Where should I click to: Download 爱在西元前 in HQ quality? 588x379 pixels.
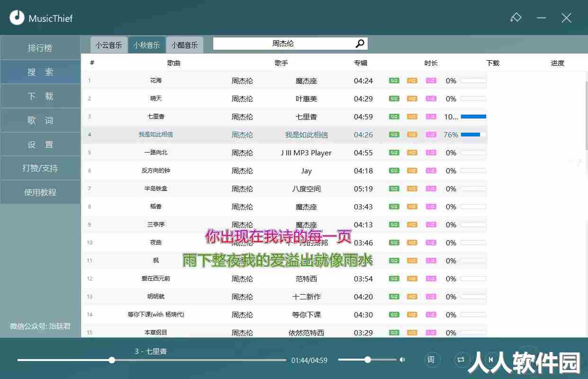412,279
